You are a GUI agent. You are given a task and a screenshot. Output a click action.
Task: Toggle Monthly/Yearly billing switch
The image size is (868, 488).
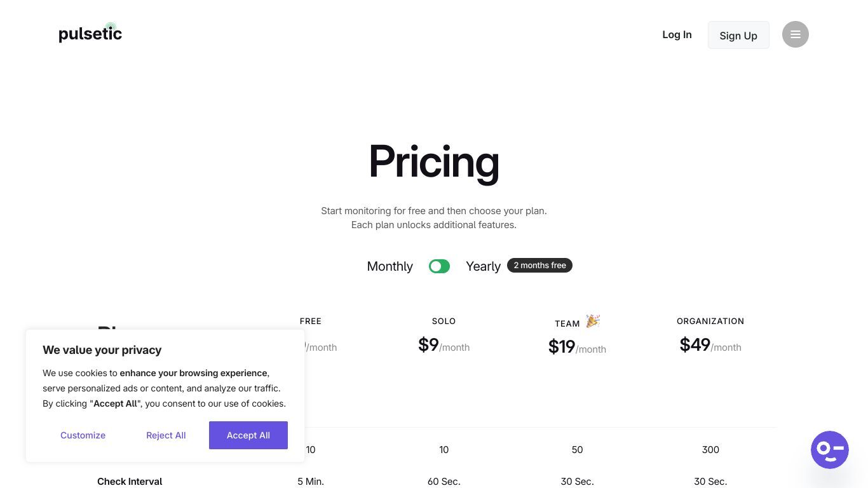point(439,266)
